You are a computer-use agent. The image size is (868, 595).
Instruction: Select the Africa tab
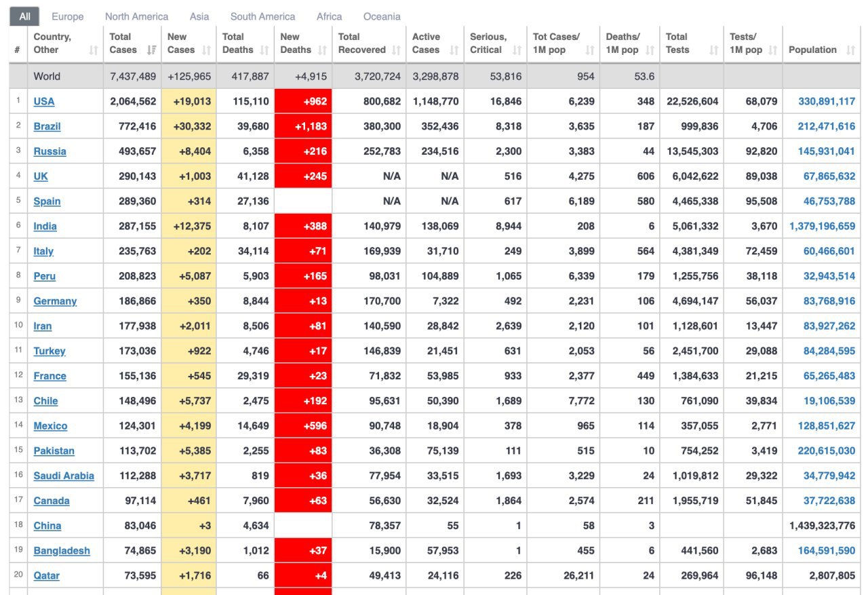[x=329, y=16]
